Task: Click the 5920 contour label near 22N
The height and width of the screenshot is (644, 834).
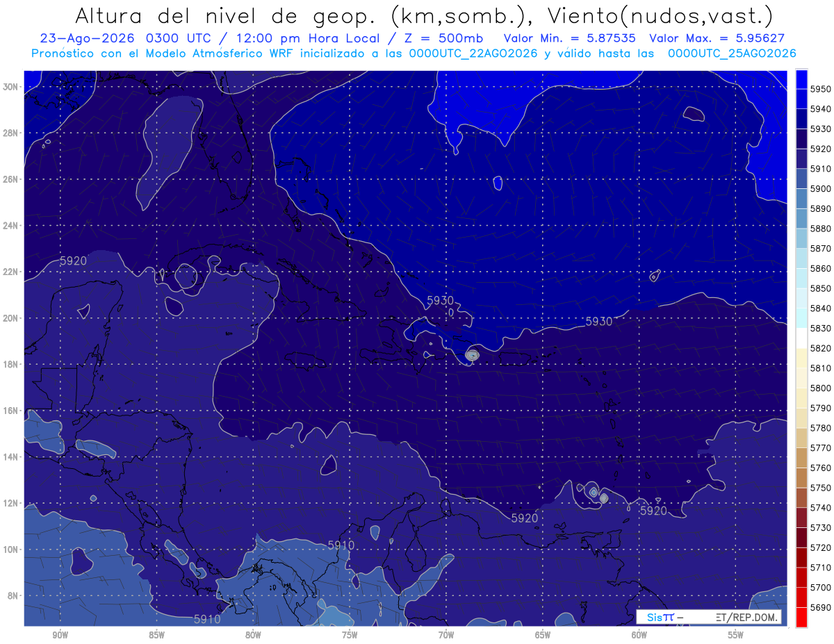Action: click(74, 261)
